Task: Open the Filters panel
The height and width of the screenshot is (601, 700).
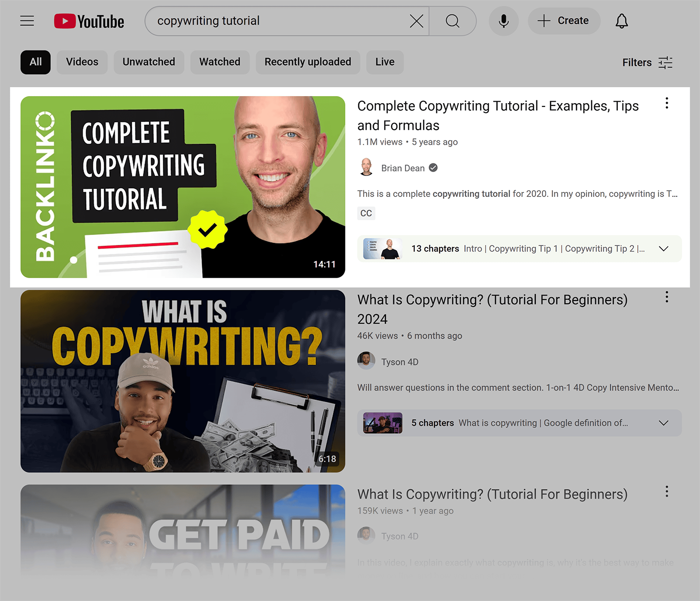Action: (647, 63)
